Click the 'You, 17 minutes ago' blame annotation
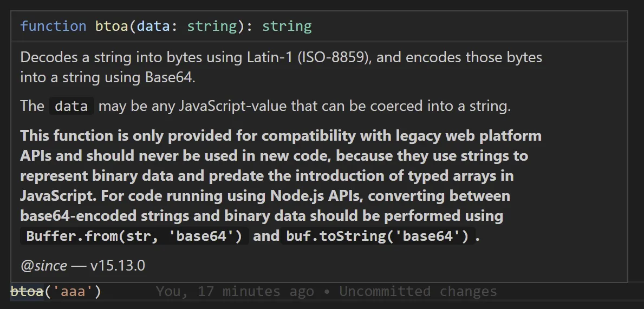The image size is (644, 309). [235, 292]
